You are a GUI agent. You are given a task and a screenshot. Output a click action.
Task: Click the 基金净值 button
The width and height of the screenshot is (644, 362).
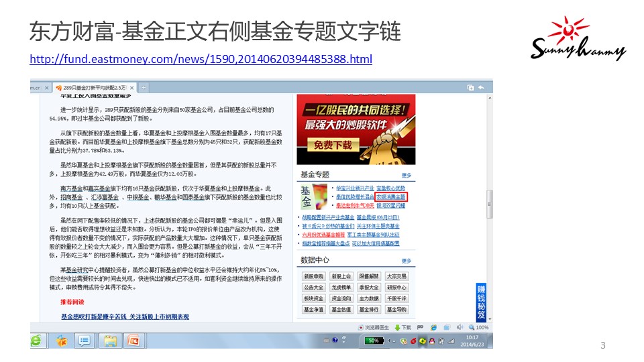[314, 310]
